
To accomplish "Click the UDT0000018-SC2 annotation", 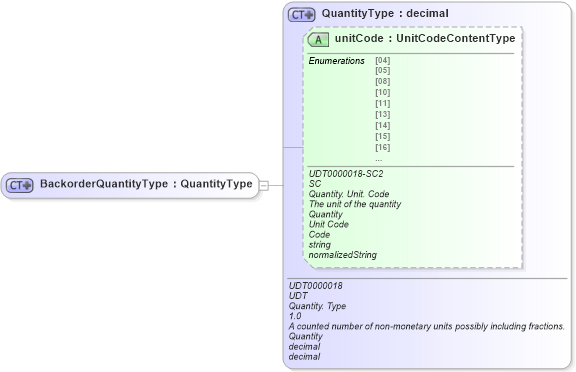I will click(x=346, y=174).
